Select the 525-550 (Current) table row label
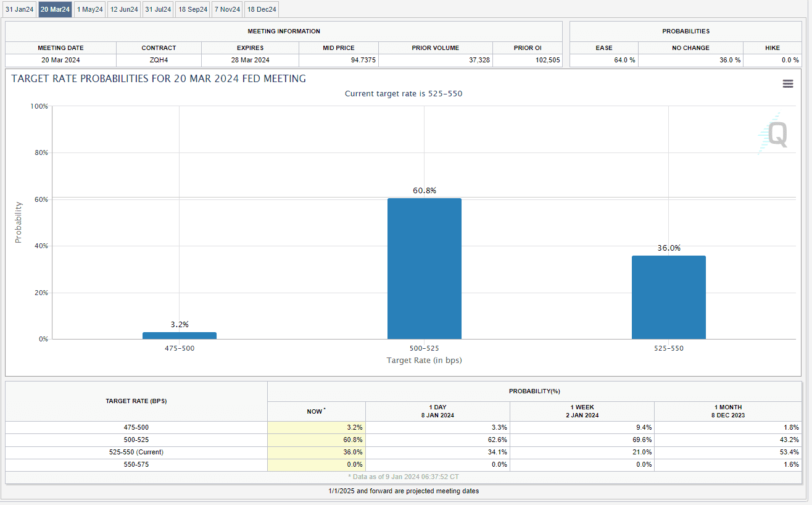Viewport: 812px width, 505px height. pos(136,452)
